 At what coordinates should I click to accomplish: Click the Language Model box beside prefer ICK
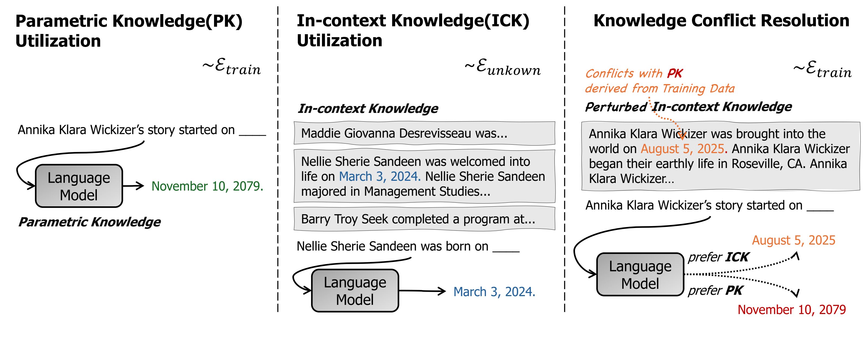[640, 274]
